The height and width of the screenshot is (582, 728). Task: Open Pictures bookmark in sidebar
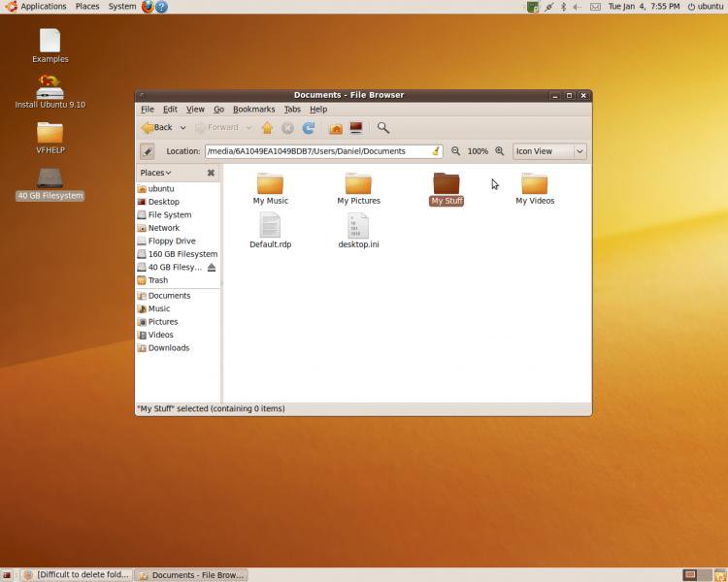179,322
